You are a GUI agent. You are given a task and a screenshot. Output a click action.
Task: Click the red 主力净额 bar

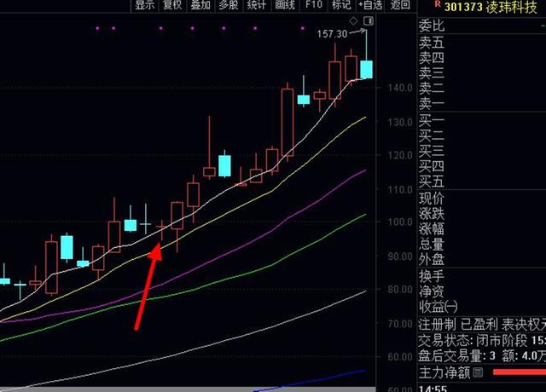click(x=520, y=372)
